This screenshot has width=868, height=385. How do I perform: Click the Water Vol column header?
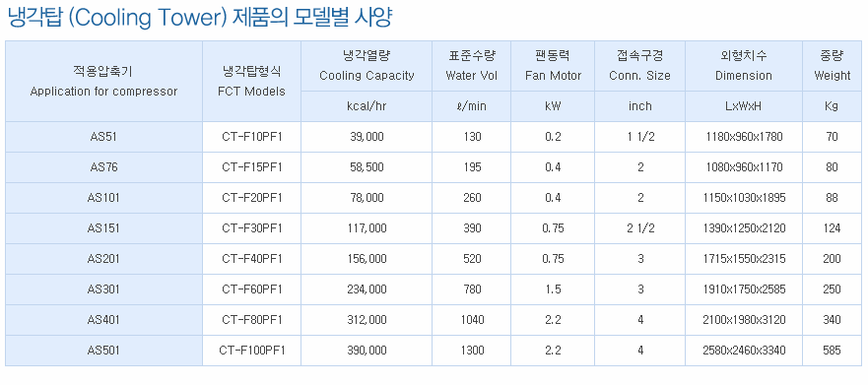(x=471, y=66)
